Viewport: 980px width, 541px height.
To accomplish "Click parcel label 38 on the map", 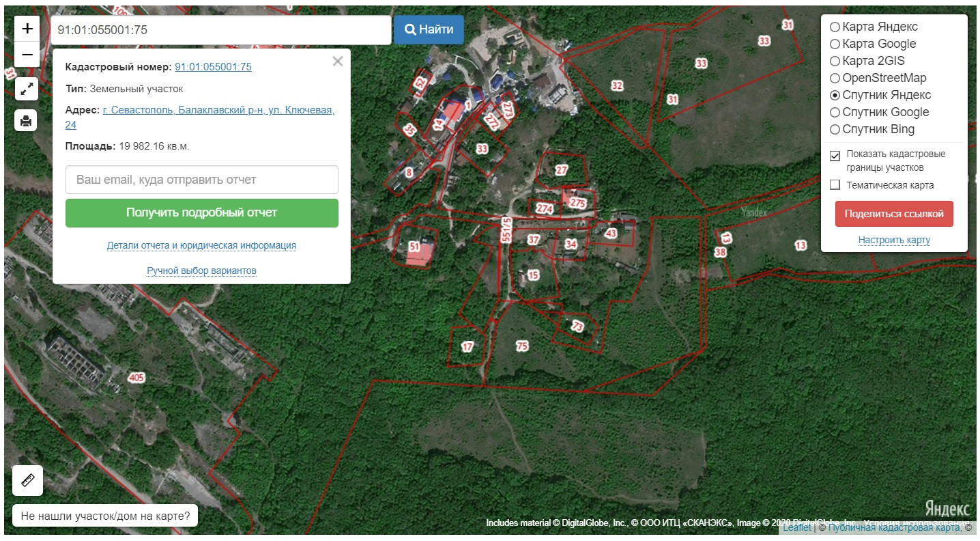I will (720, 252).
